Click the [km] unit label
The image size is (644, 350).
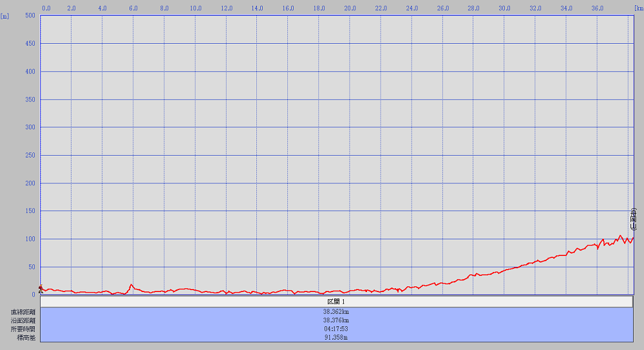tap(638, 8)
